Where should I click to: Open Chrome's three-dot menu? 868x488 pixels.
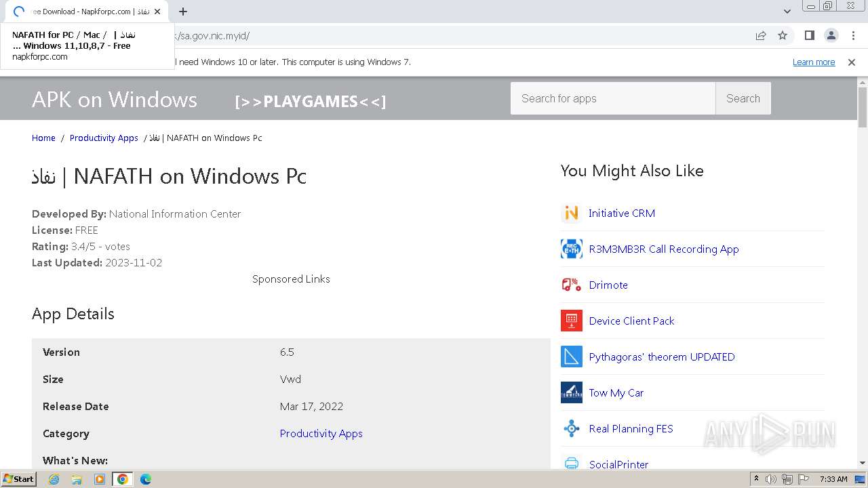[x=853, y=35]
